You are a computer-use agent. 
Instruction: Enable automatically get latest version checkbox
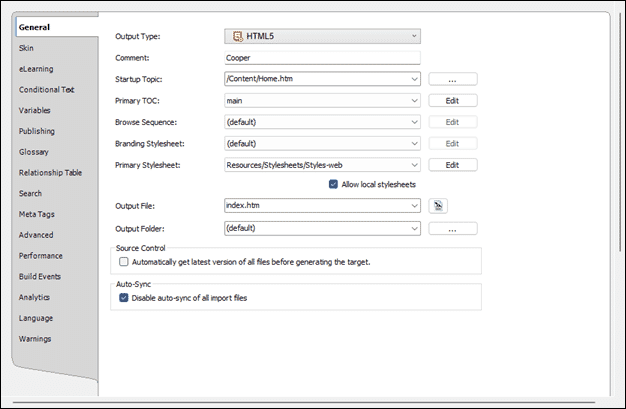pos(124,262)
